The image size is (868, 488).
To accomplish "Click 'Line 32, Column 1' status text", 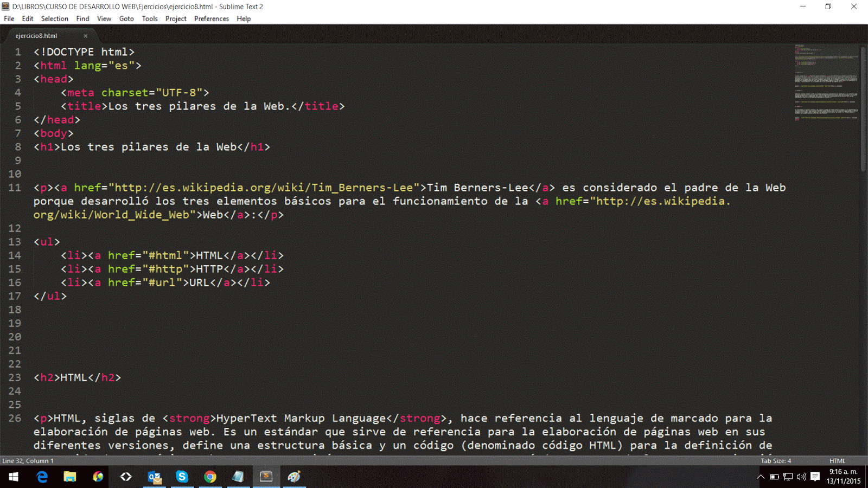I will (28, 461).
